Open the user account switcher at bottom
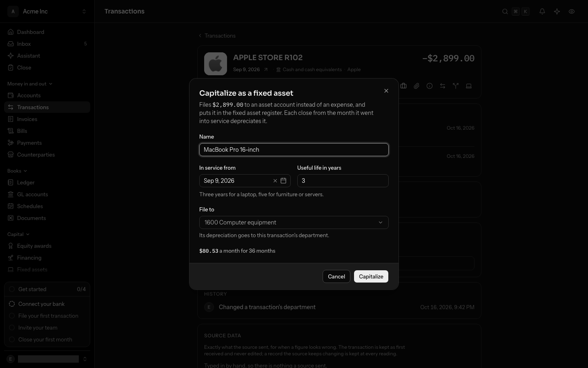Screen dimensions: 588x368 point(47,359)
